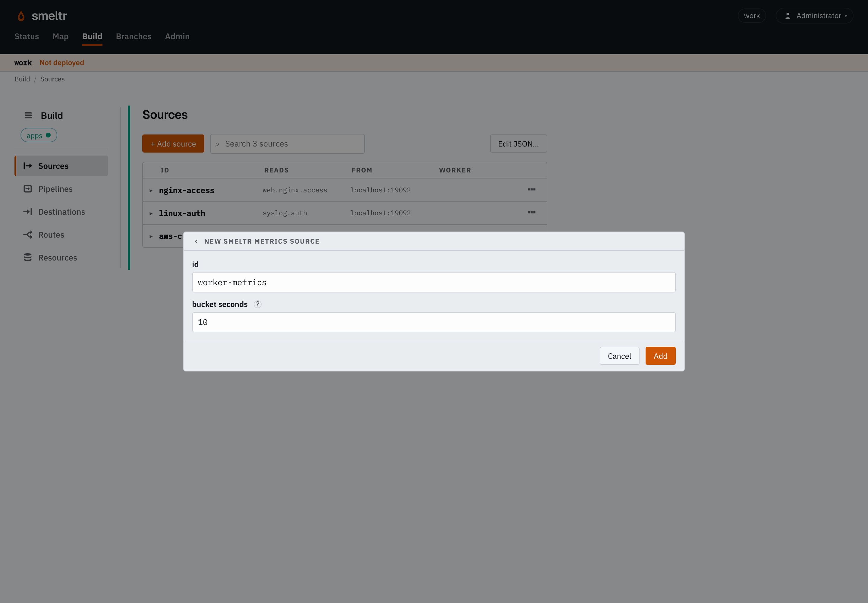Go back using the dialog chevron

[x=196, y=242]
